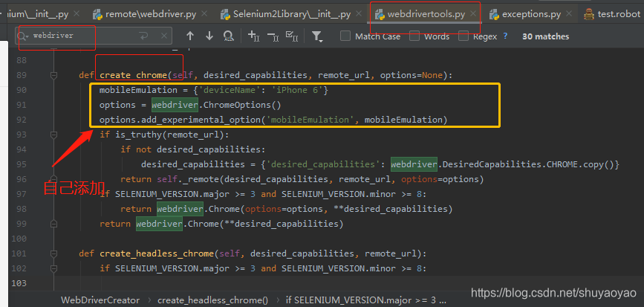Click create_chrome function name on line 89
This screenshot has width=644, height=307.
134,75
